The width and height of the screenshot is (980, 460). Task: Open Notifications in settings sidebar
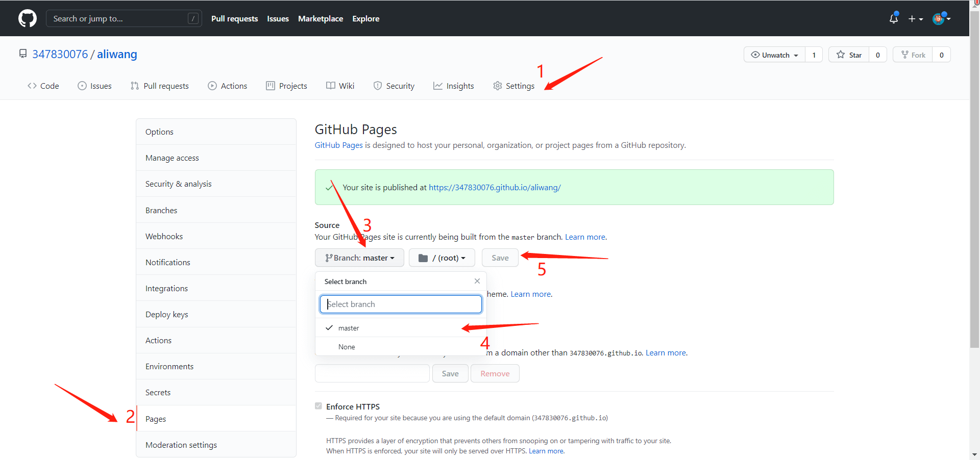point(216,262)
